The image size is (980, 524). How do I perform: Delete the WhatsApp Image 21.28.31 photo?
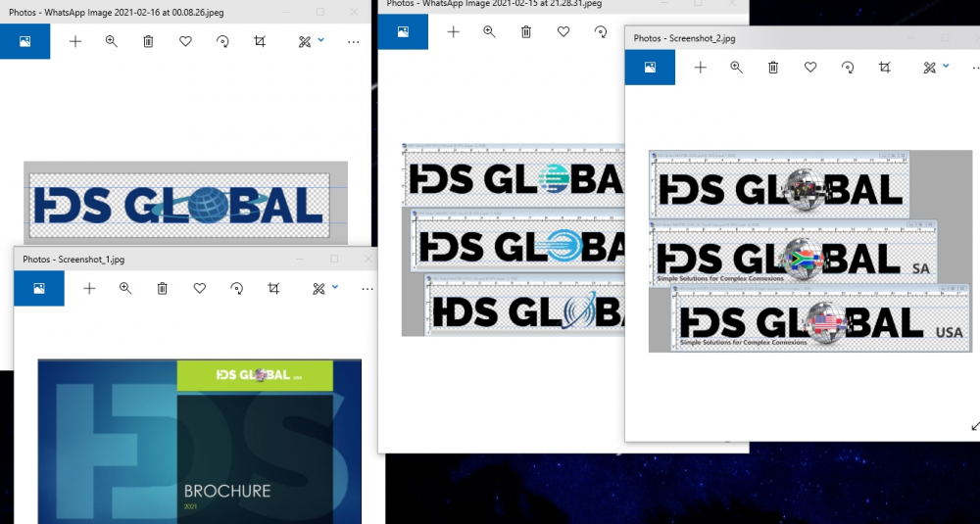pos(526,32)
